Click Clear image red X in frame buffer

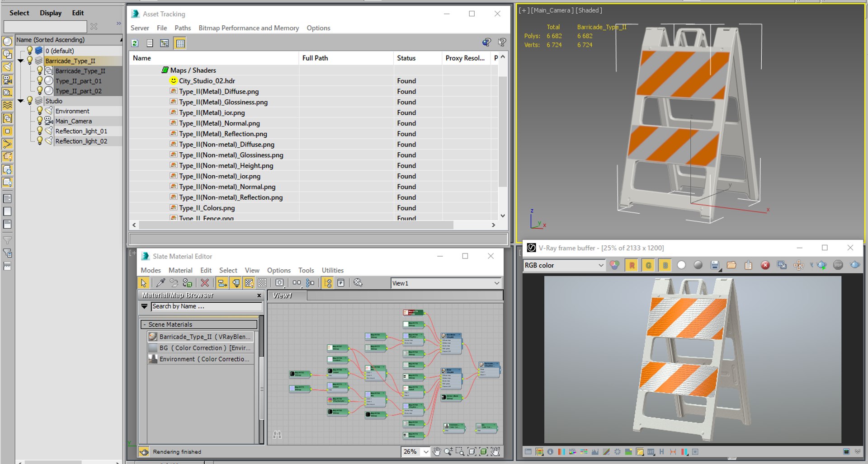(x=765, y=265)
